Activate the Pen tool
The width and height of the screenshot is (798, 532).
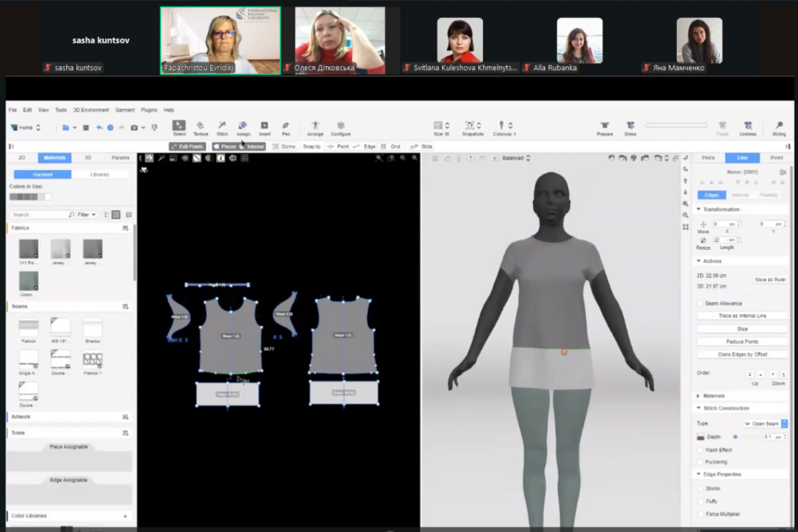coord(285,127)
